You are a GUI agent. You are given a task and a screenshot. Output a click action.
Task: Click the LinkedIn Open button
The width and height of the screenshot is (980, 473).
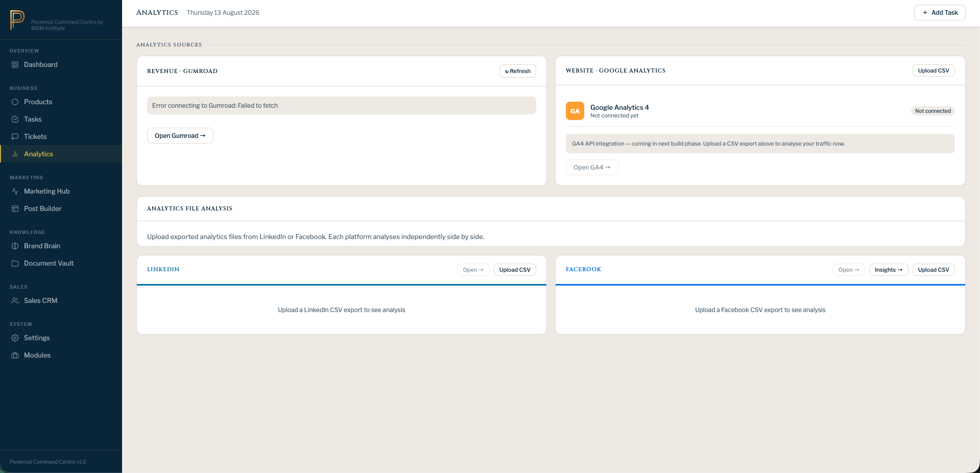473,270
